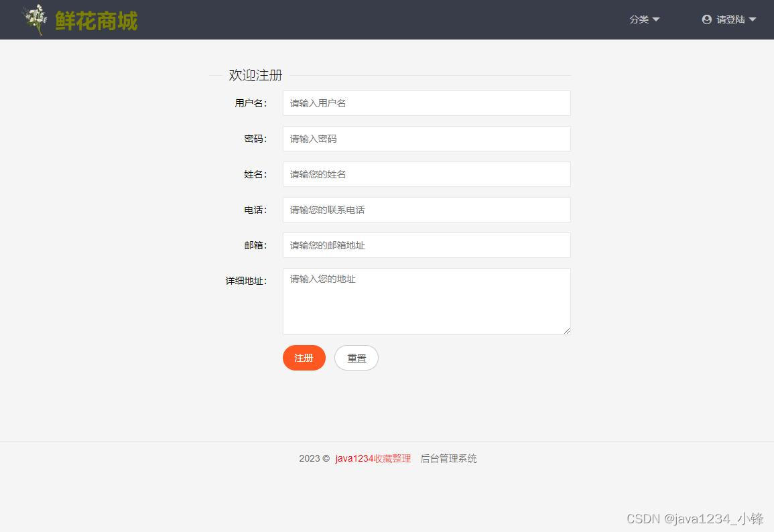Open the java1234收藏整理 footer link
Image resolution: width=774 pixels, height=532 pixels.
(x=373, y=458)
